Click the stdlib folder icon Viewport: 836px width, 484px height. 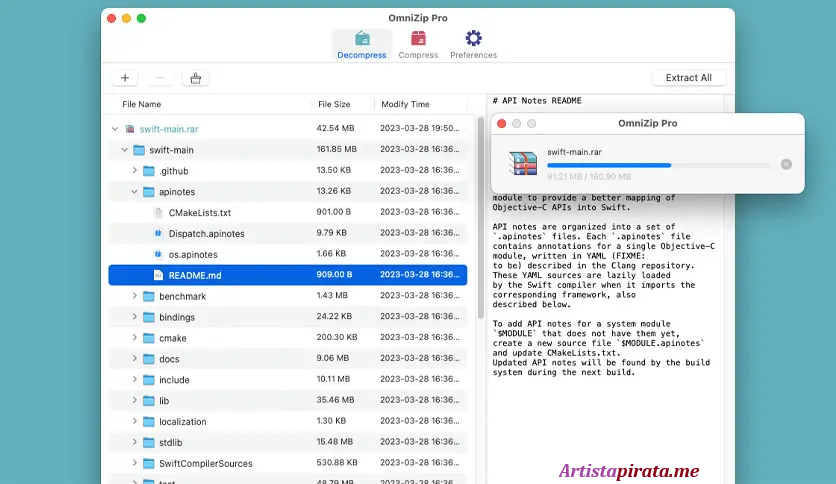pos(149,442)
